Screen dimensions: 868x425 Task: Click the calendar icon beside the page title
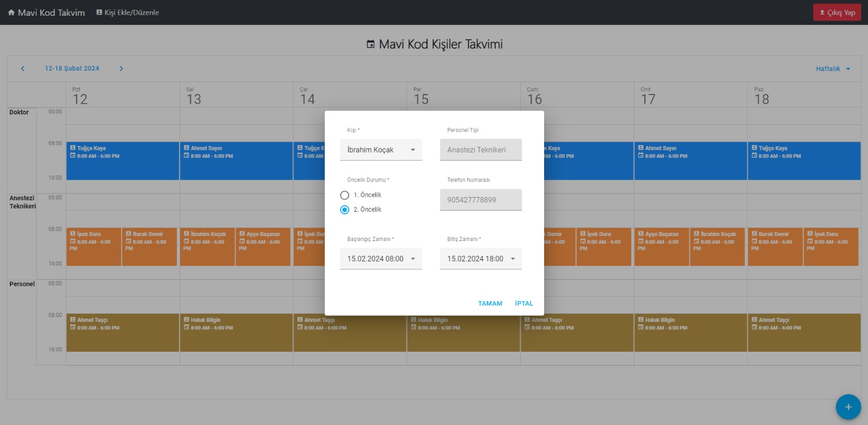(371, 45)
